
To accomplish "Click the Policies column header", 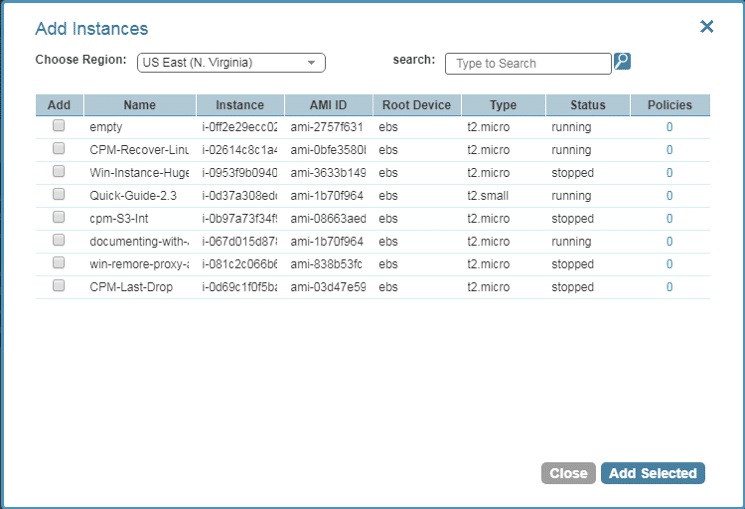I will [670, 105].
